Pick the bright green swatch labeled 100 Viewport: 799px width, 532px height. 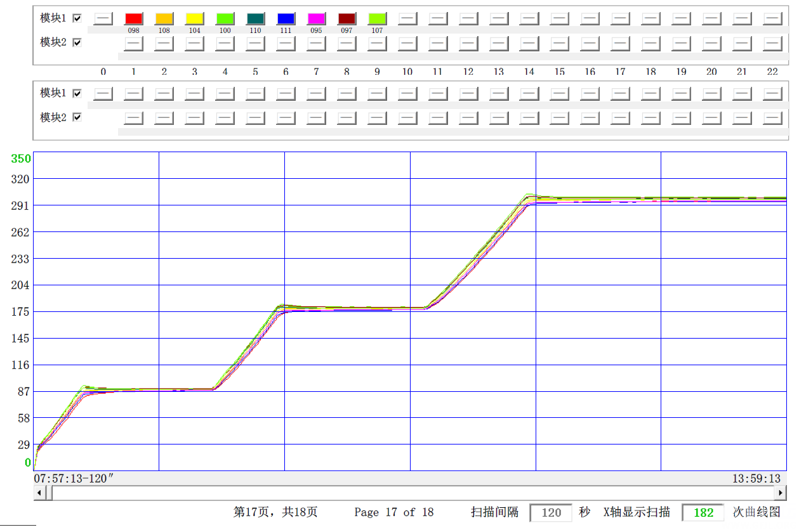coord(225,18)
